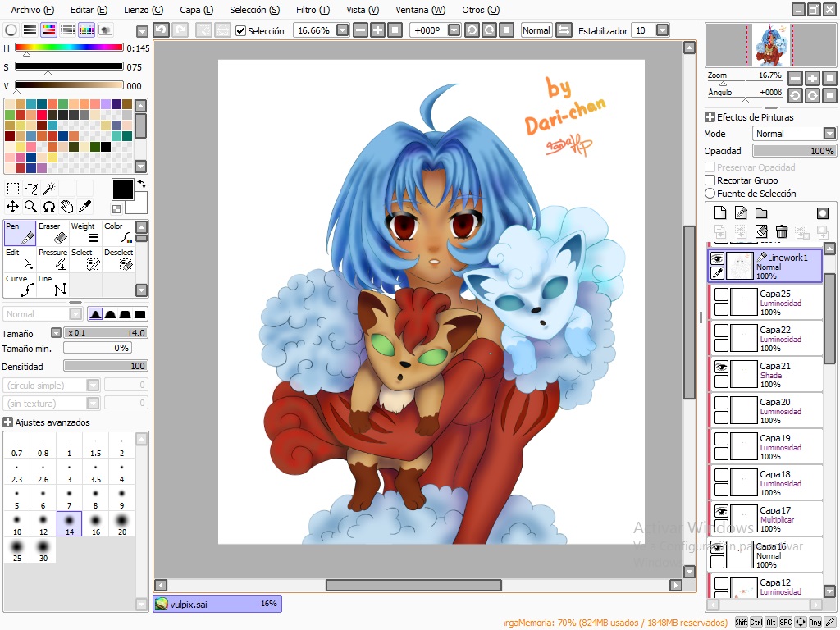The image size is (840, 630).
Task: Expand the Ajustes avanzados section
Action: pos(7,422)
